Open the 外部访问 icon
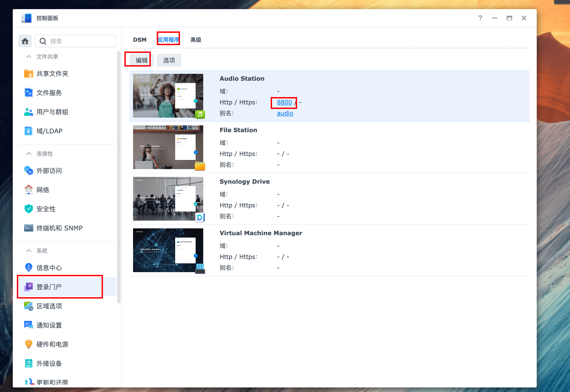Image resolution: width=570 pixels, height=392 pixels. tap(28, 170)
